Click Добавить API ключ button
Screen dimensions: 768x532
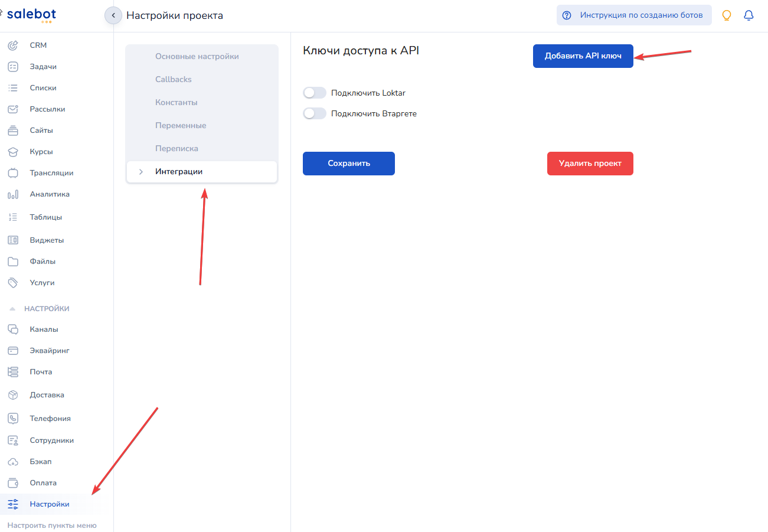583,56
